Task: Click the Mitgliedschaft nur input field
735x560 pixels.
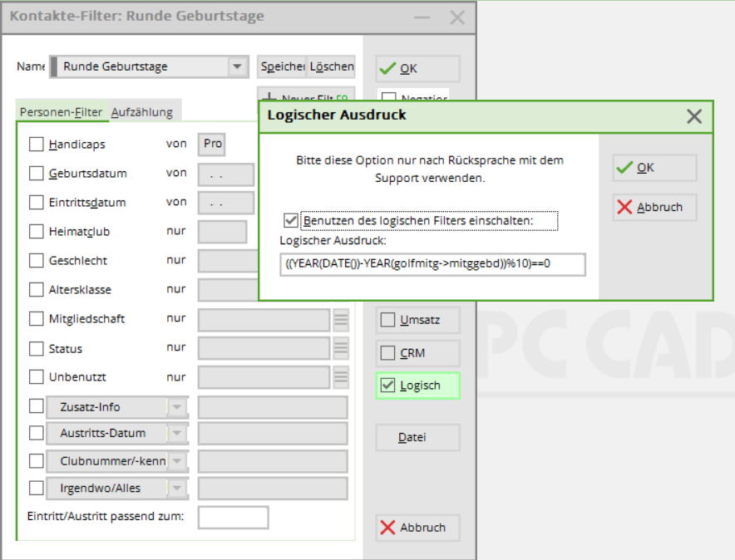Action: [x=264, y=320]
